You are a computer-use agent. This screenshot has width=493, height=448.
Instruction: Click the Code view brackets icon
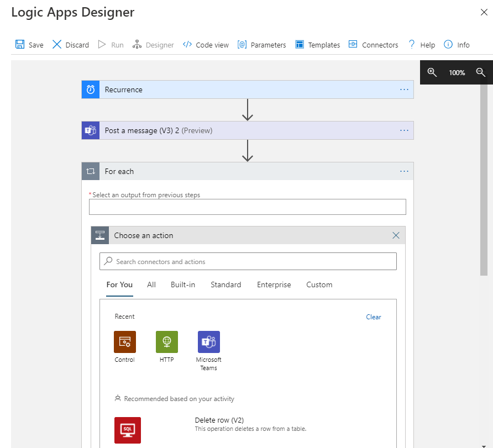tap(187, 44)
